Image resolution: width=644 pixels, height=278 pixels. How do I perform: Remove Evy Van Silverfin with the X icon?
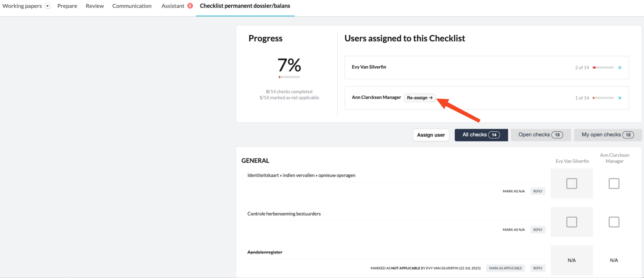coord(619,68)
